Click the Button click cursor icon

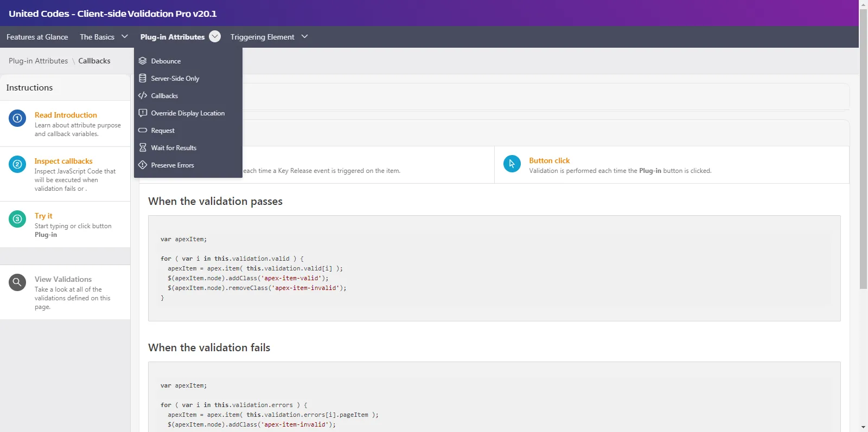512,164
